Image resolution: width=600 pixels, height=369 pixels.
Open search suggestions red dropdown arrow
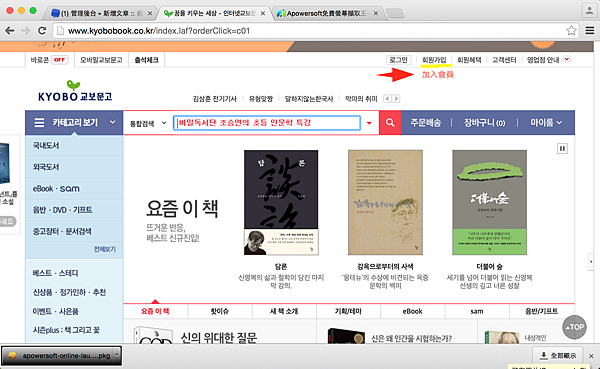(369, 123)
